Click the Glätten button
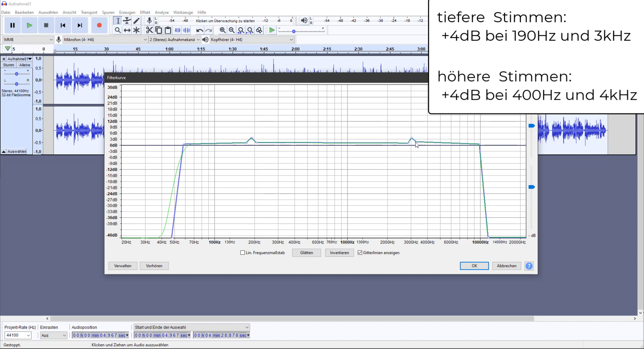 tap(306, 253)
